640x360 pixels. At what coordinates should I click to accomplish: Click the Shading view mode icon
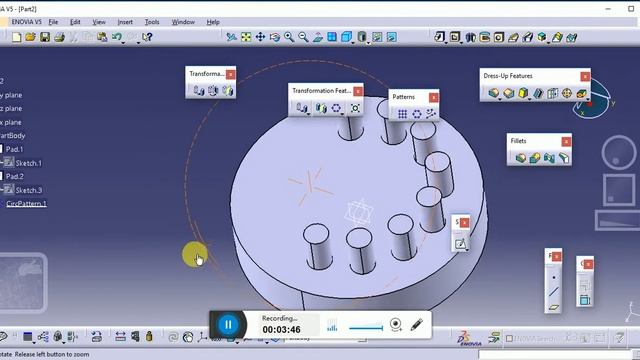click(x=361, y=37)
